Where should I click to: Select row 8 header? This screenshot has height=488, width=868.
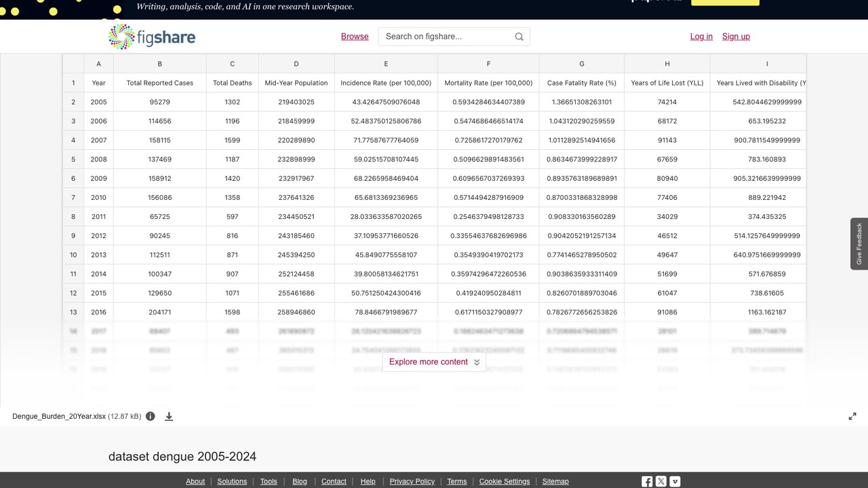pyautogui.click(x=73, y=217)
